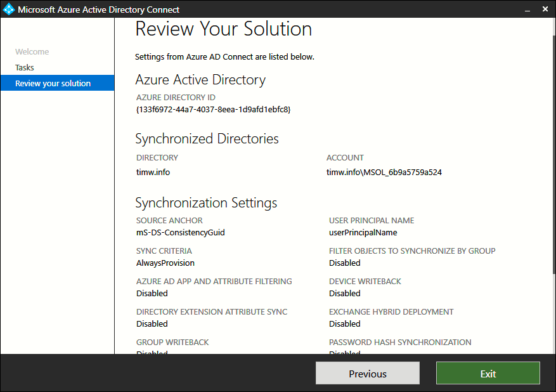Close the Azure AD Connect window

pyautogui.click(x=546, y=10)
